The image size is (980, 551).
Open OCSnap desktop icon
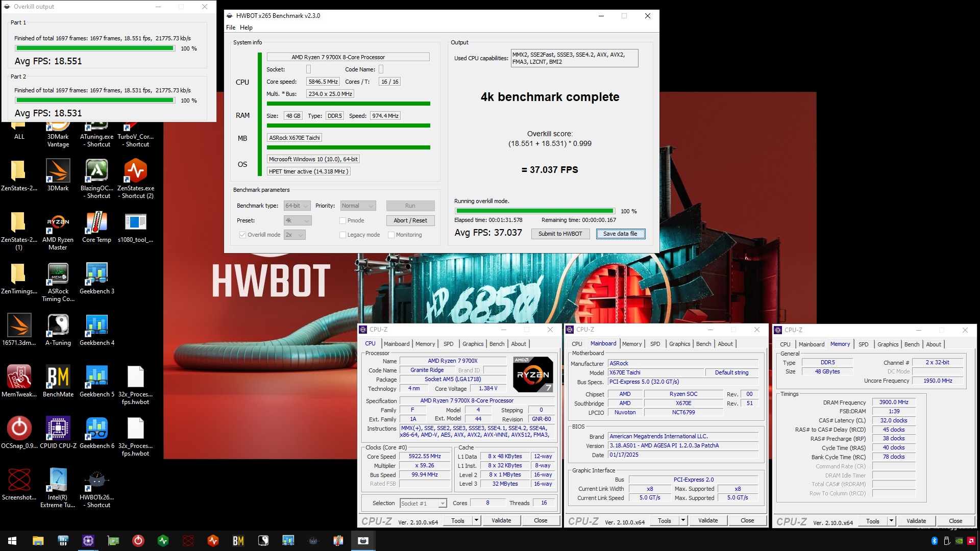[x=19, y=433]
